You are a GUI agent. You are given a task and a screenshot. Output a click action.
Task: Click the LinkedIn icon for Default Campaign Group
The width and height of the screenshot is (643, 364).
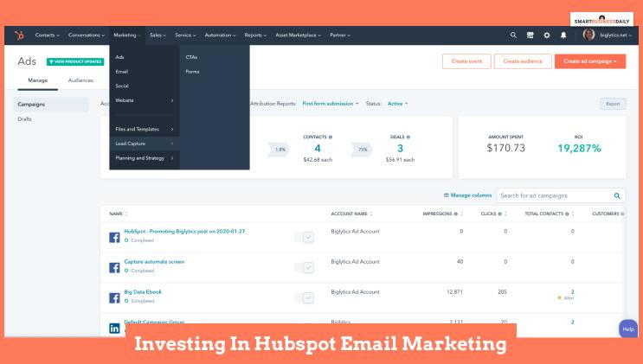point(114,328)
